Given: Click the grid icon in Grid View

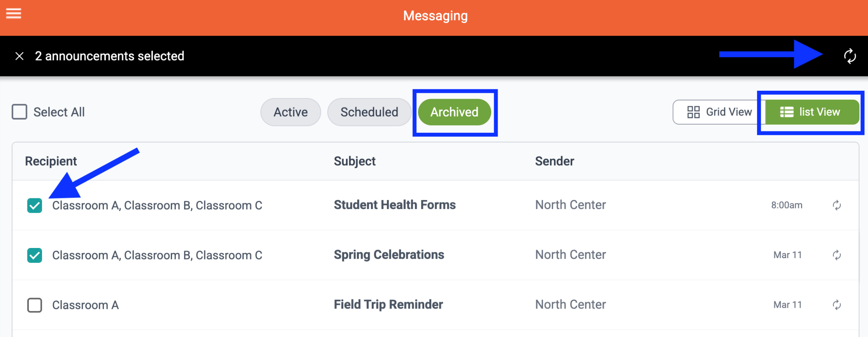Looking at the screenshot, I should (x=693, y=112).
